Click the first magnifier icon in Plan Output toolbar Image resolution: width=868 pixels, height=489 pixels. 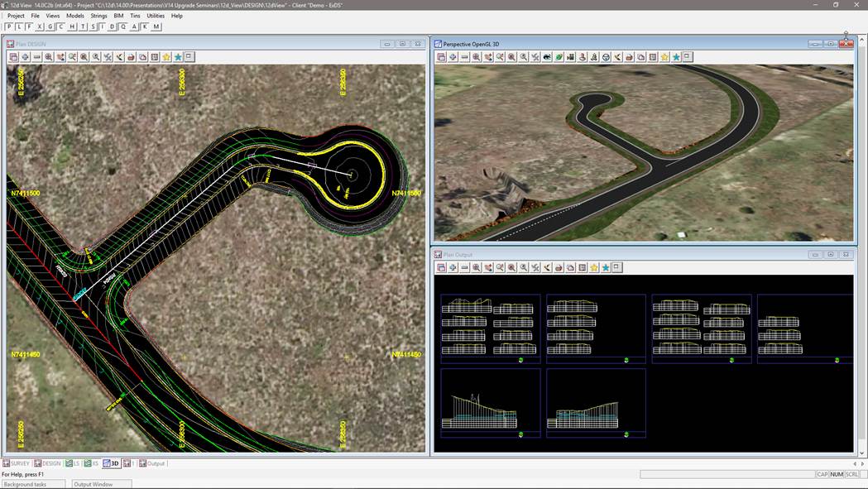(x=477, y=267)
